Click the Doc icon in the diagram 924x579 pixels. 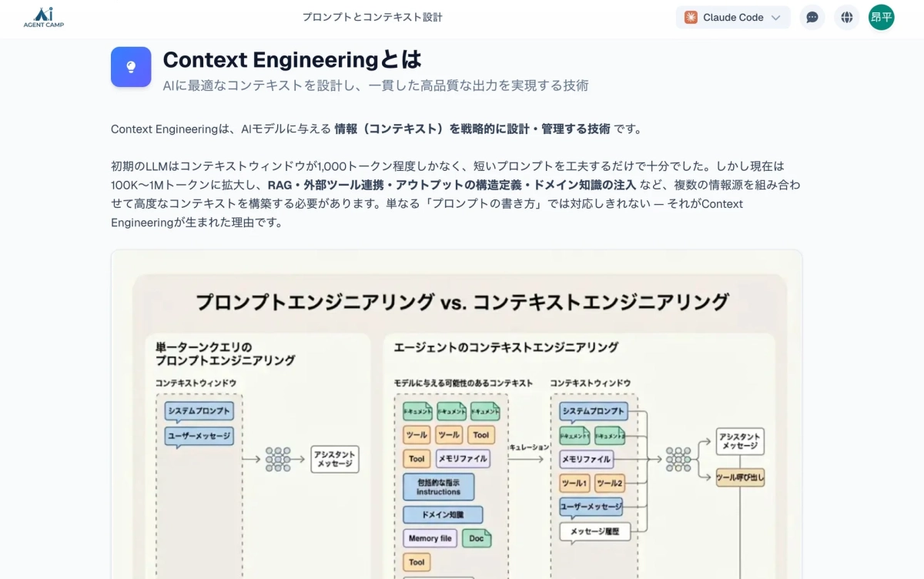477,538
